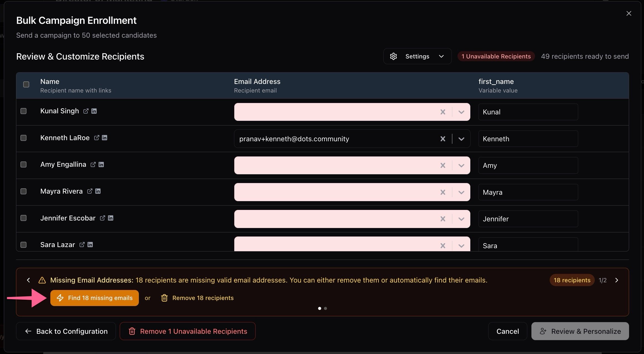Clear Kunal Singh's email field X

(x=443, y=112)
